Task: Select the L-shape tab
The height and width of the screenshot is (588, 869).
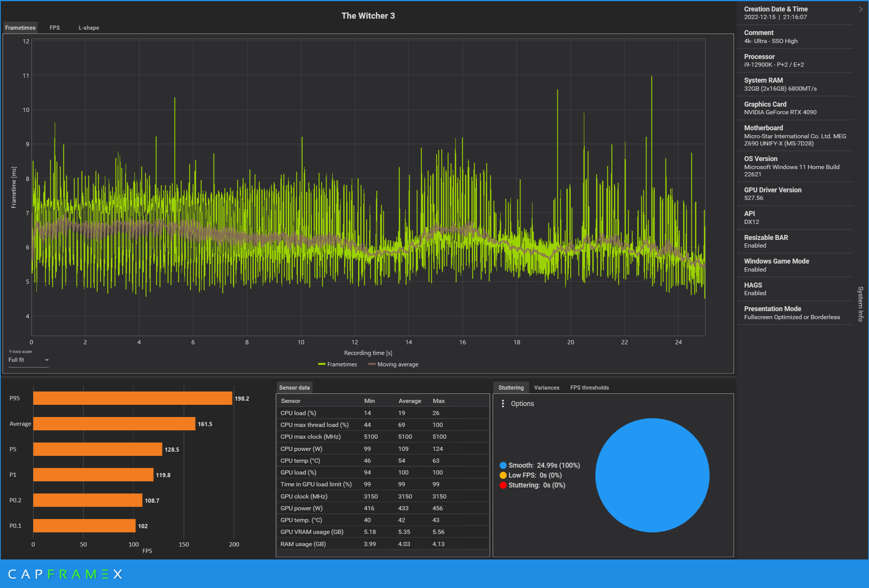Action: 89,28
